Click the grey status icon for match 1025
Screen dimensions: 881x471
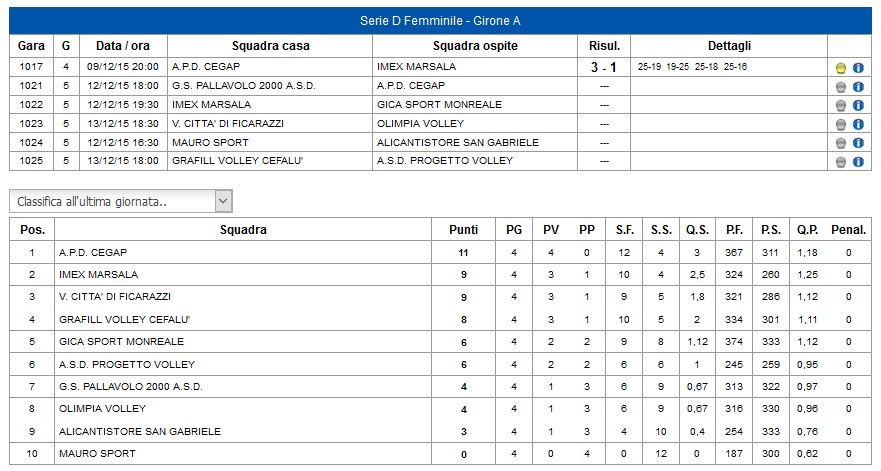point(841,162)
